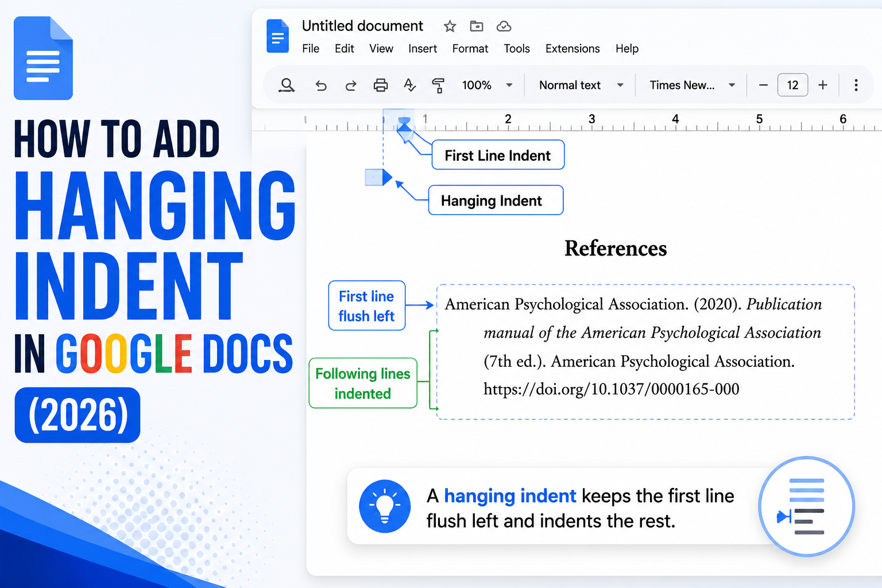Open the move-to-folder icon
Screen dimensions: 882x588
(x=477, y=26)
